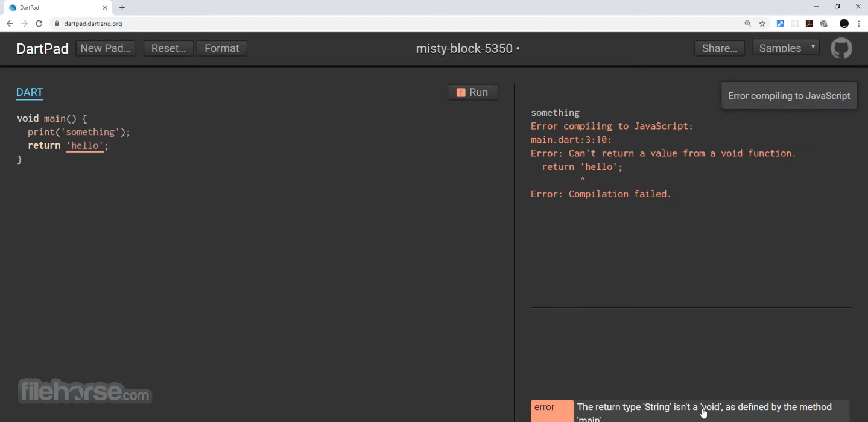The width and height of the screenshot is (868, 422).
Task: Open the Chrome profile avatar
Action: click(844, 24)
